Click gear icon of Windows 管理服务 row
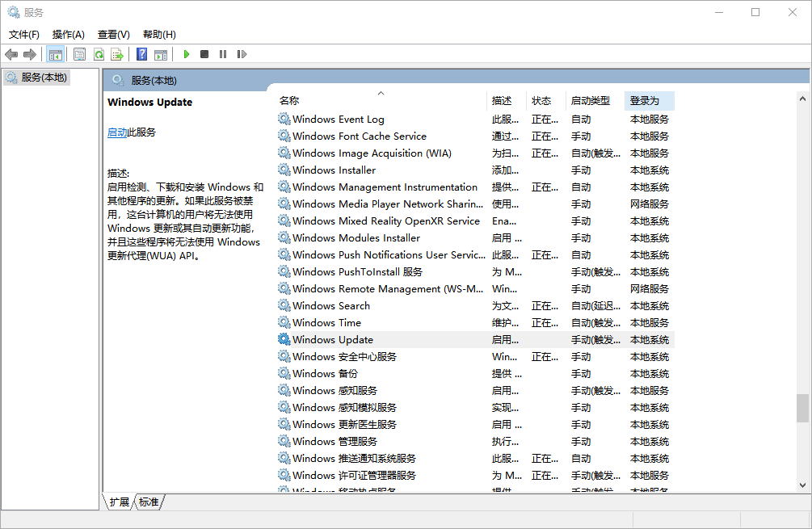The height and width of the screenshot is (529, 812). coord(284,441)
